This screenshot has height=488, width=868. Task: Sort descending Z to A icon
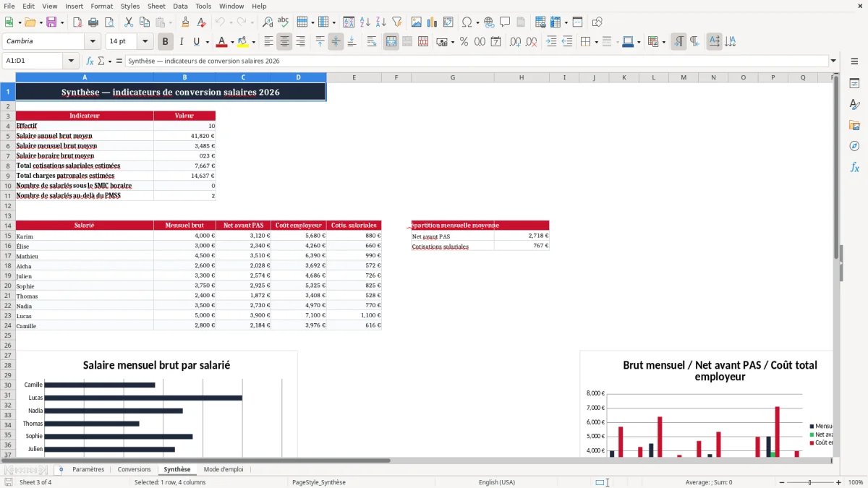click(x=380, y=22)
